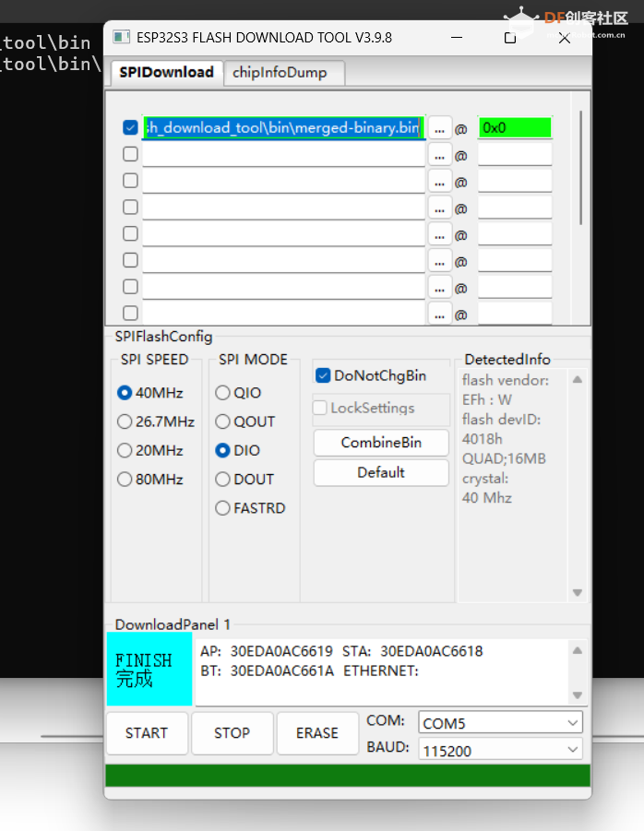
Task: Click the fourth row file path field
Action: point(283,208)
